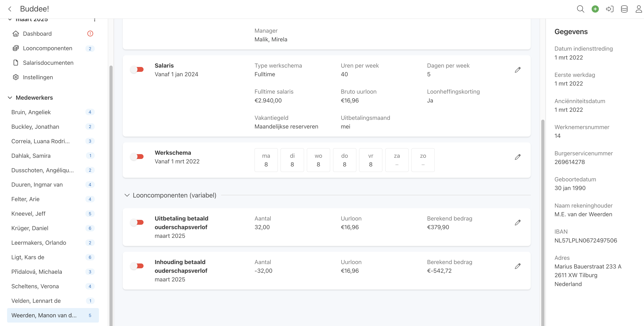Image resolution: width=644 pixels, height=326 pixels.
Task: Open Looncomponenten in the sidebar
Action: 47,48
